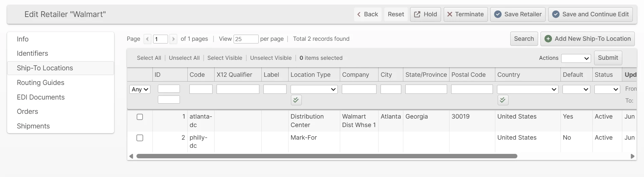Viewport: 644px width, 177px height.
Task: Click the Reset button
Action: (x=396, y=14)
